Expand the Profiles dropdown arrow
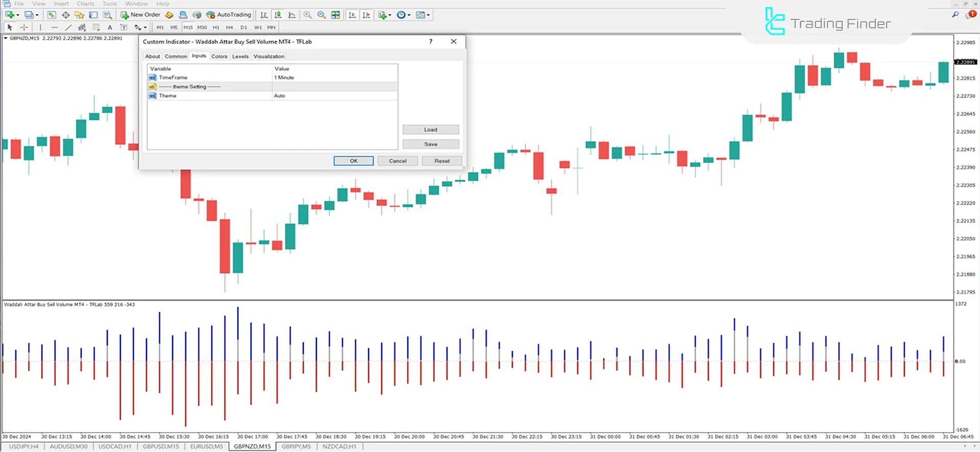Viewport: 980px width, 452px height. click(x=37, y=15)
